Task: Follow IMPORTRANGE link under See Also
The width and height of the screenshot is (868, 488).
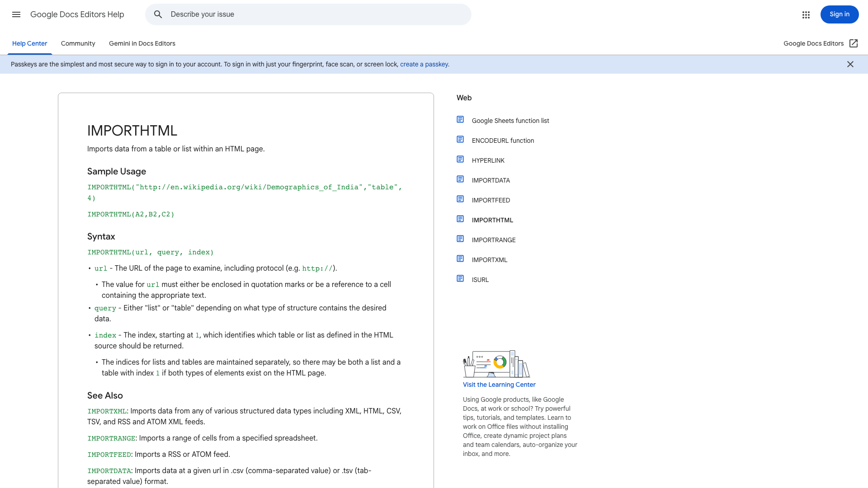Action: click(x=111, y=438)
